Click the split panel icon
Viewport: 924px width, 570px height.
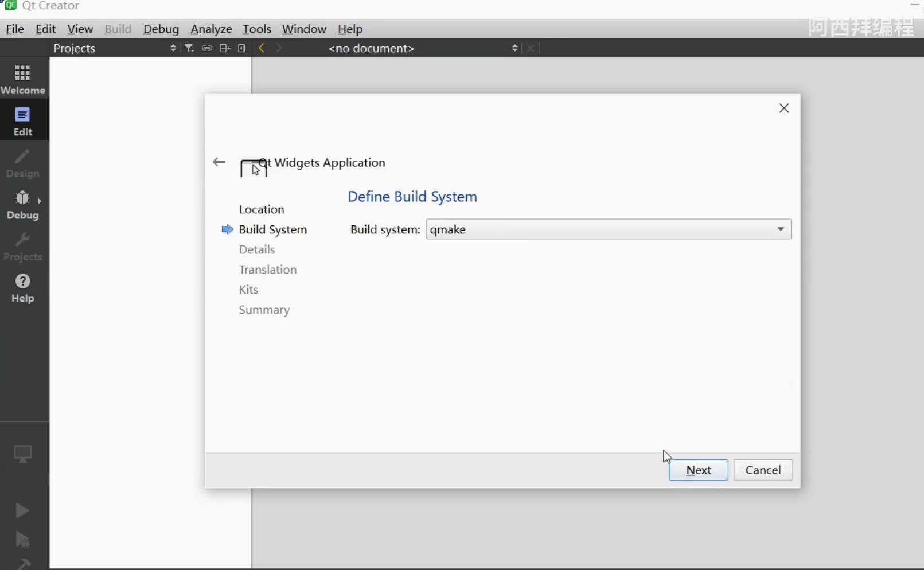225,48
